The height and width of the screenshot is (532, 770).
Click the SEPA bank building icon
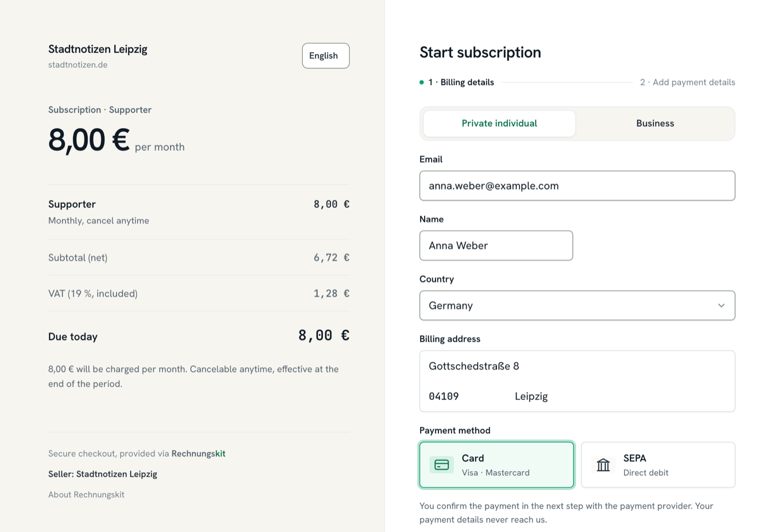(603, 465)
